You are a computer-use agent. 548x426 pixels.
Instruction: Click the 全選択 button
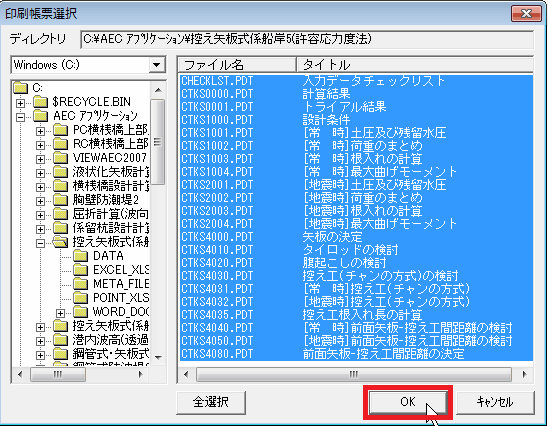click(x=211, y=402)
